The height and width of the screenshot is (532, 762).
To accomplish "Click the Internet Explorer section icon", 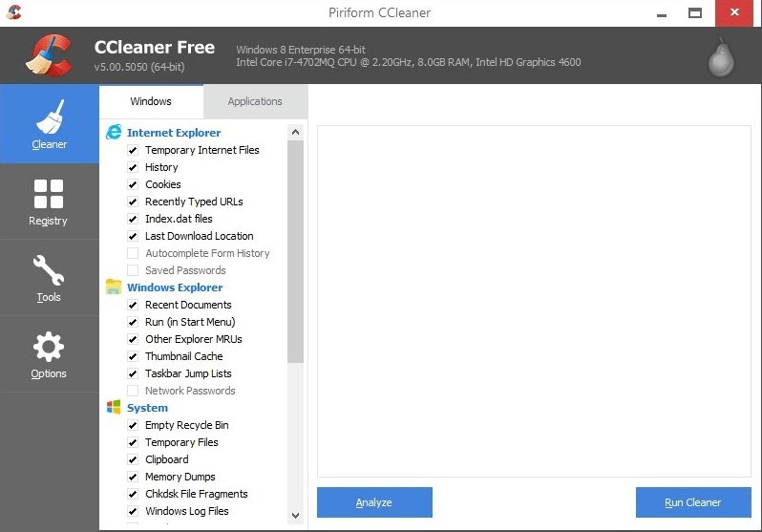I will tap(114, 132).
